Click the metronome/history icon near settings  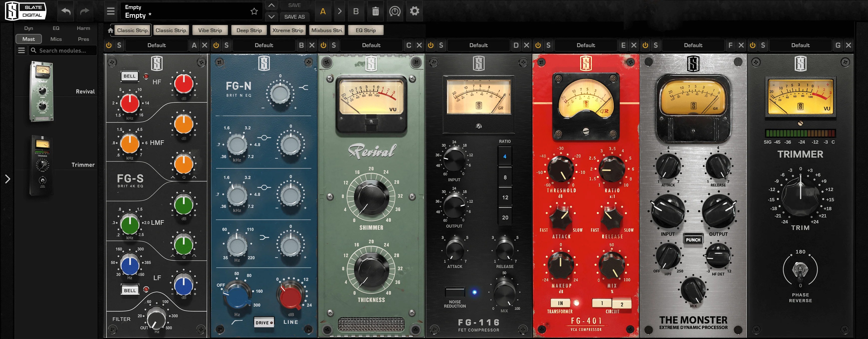click(394, 11)
